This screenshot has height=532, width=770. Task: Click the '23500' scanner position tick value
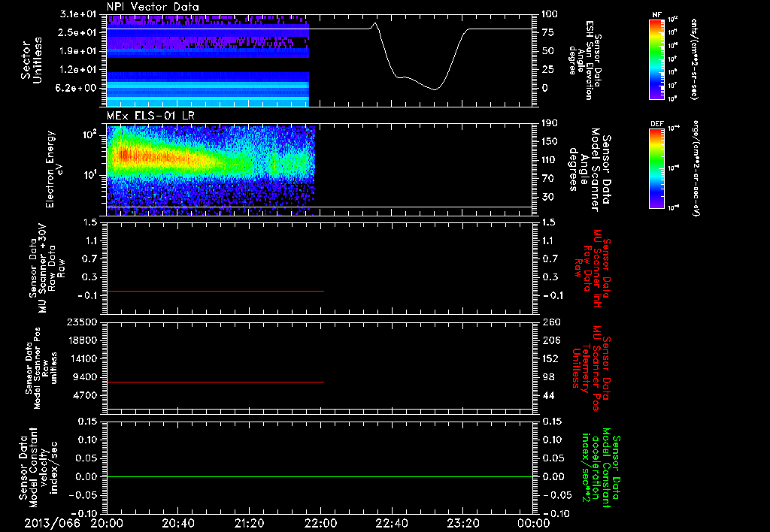83,322
